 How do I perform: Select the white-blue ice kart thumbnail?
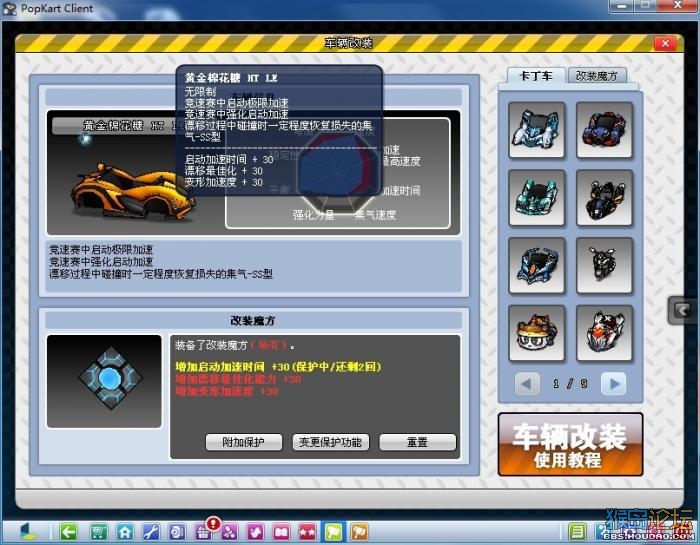tap(537, 129)
